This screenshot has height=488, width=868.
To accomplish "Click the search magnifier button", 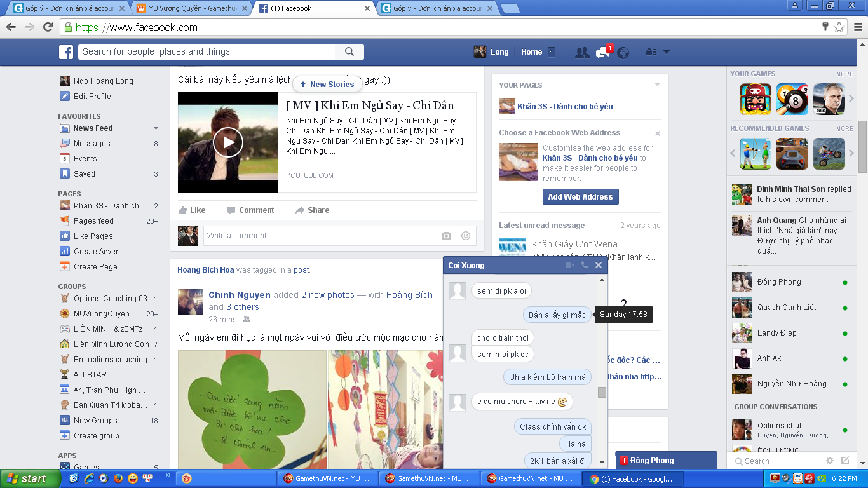I will click(x=349, y=52).
